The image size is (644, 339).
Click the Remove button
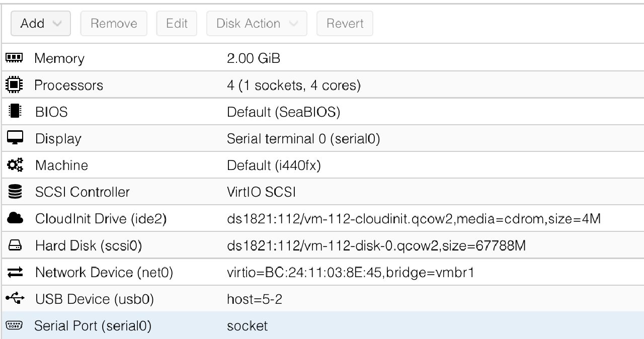(114, 24)
